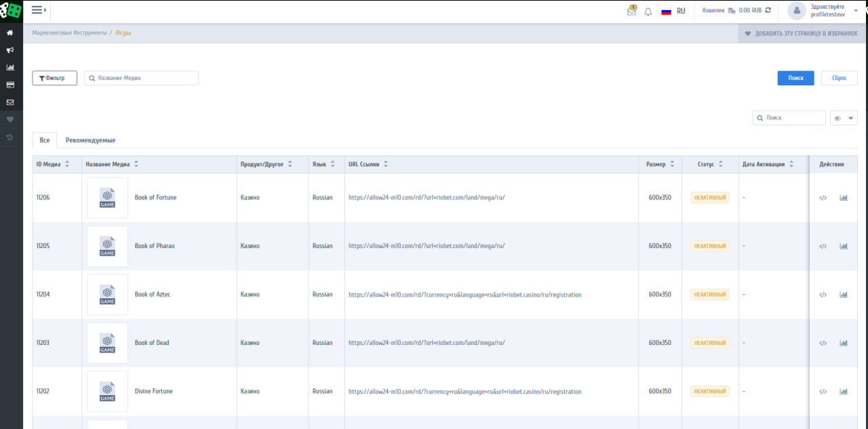Open inbox mail icon with badge

point(631,12)
